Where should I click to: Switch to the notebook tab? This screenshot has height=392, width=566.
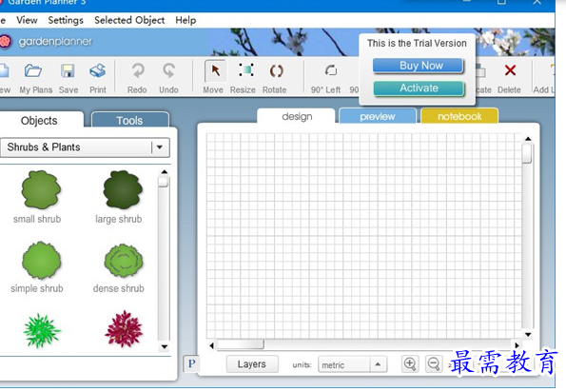tap(459, 116)
